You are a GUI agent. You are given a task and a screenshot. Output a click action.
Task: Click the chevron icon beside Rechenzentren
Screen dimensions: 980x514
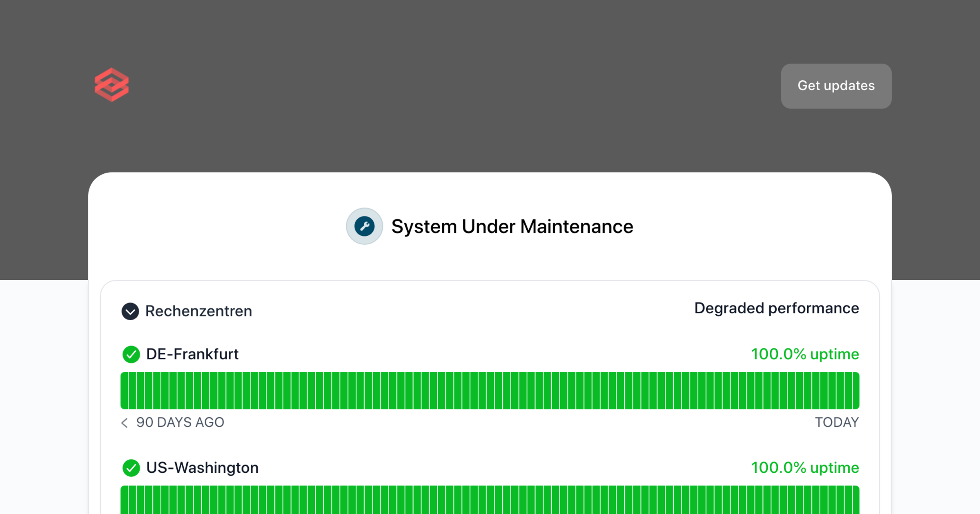click(x=130, y=312)
